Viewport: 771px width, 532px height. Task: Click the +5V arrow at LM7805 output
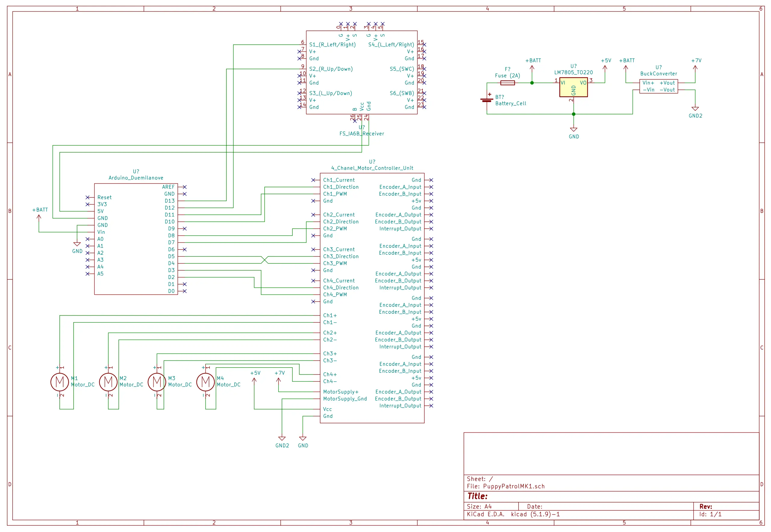coord(605,68)
